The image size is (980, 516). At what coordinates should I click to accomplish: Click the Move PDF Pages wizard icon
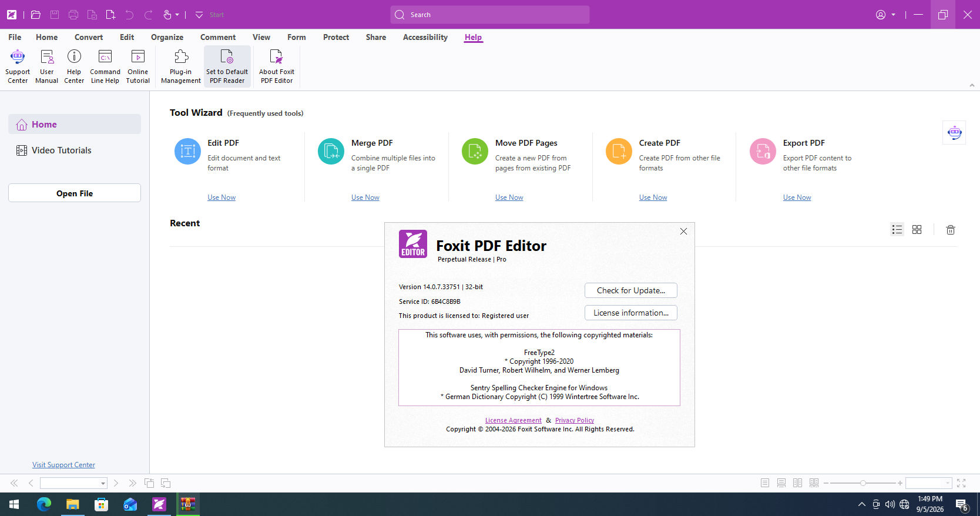[475, 152]
